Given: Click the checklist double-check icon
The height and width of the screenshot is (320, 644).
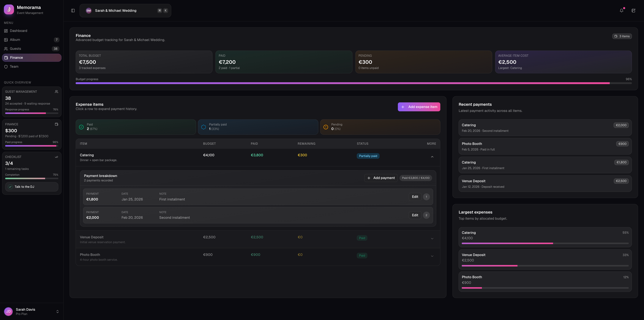Looking at the screenshot, I should [x=56, y=157].
